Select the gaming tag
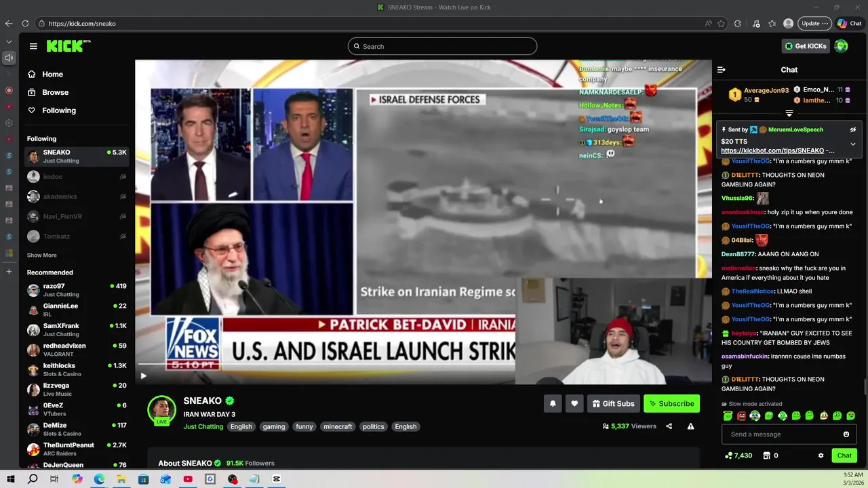The width and height of the screenshot is (868, 488). click(274, 426)
